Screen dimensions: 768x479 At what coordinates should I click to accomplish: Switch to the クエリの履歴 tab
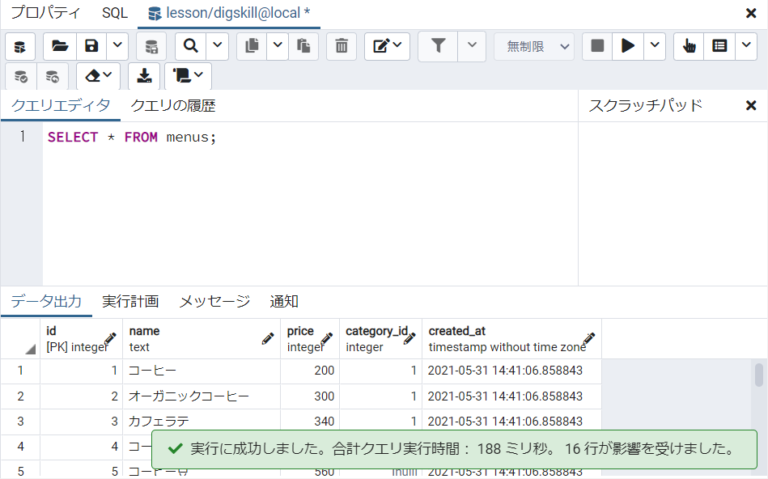pos(173,105)
